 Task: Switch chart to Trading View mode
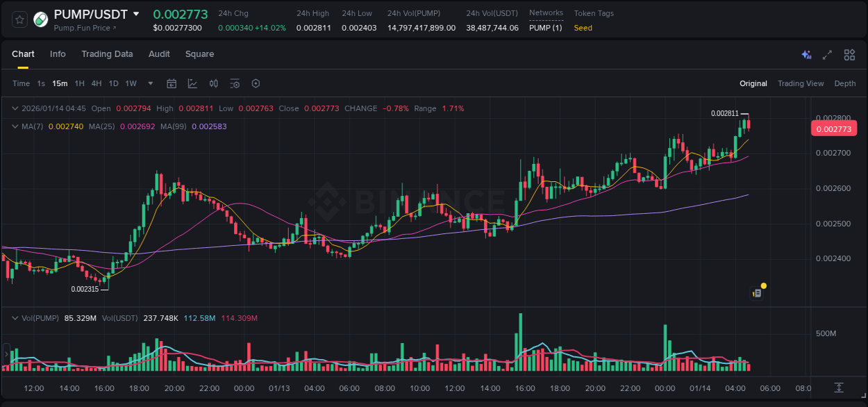point(801,83)
